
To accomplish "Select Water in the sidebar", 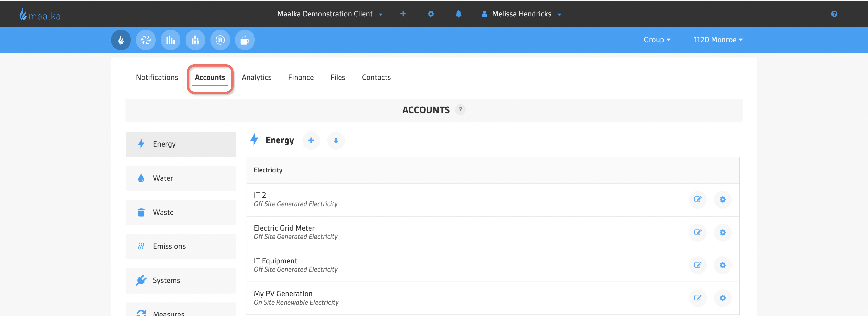I will click(x=181, y=178).
